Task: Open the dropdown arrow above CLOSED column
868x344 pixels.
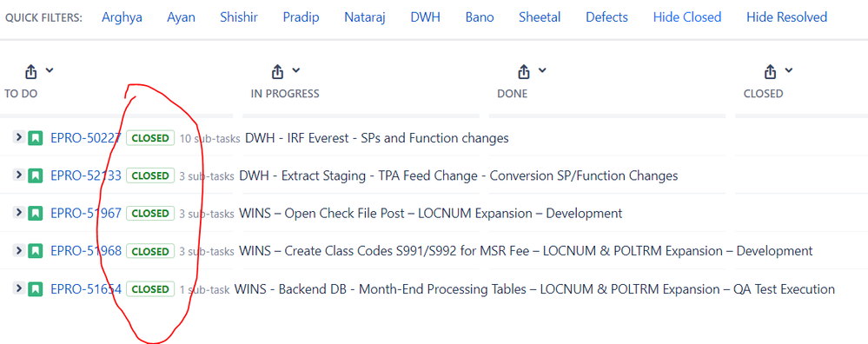Action: (x=788, y=70)
